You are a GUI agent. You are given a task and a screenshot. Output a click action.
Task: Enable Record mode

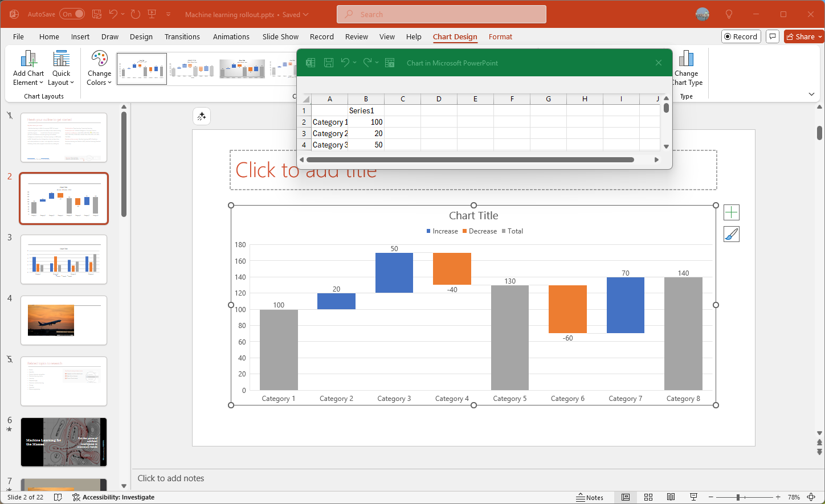741,36
